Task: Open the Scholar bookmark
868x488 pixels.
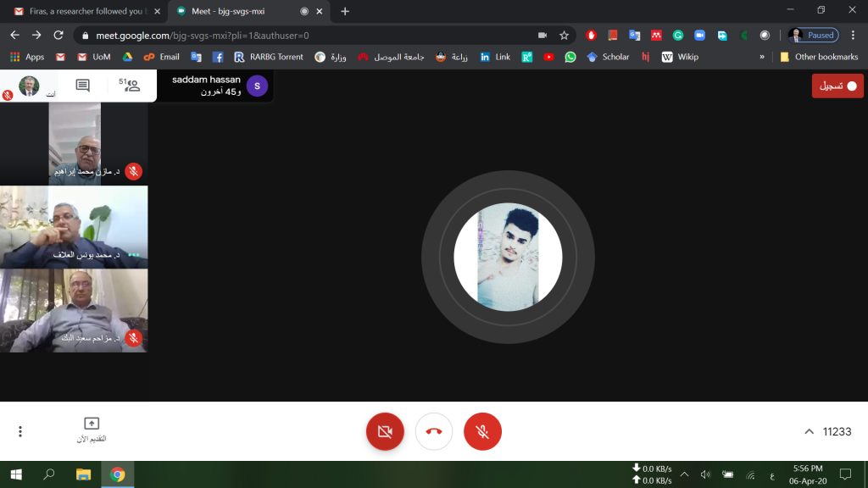Action: click(608, 57)
